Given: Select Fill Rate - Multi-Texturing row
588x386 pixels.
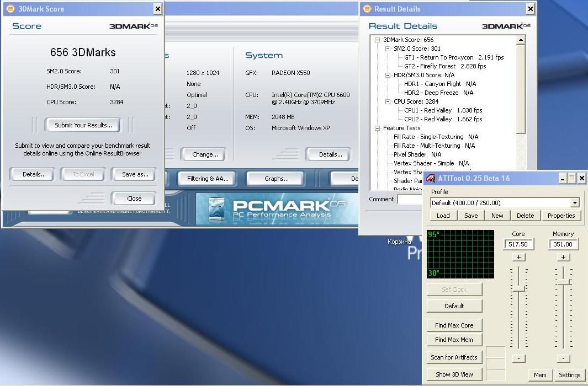Looking at the screenshot, I should click(x=435, y=146).
